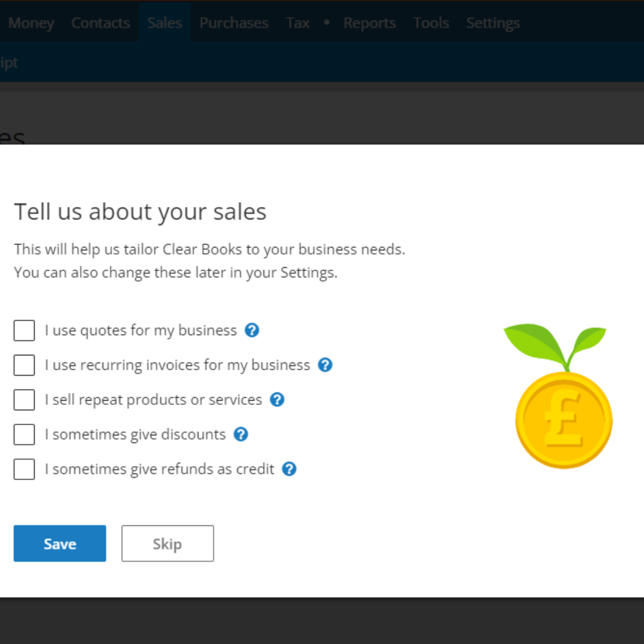This screenshot has height=644, width=644.
Task: Click the gold pound coin illustration
Action: (x=563, y=419)
